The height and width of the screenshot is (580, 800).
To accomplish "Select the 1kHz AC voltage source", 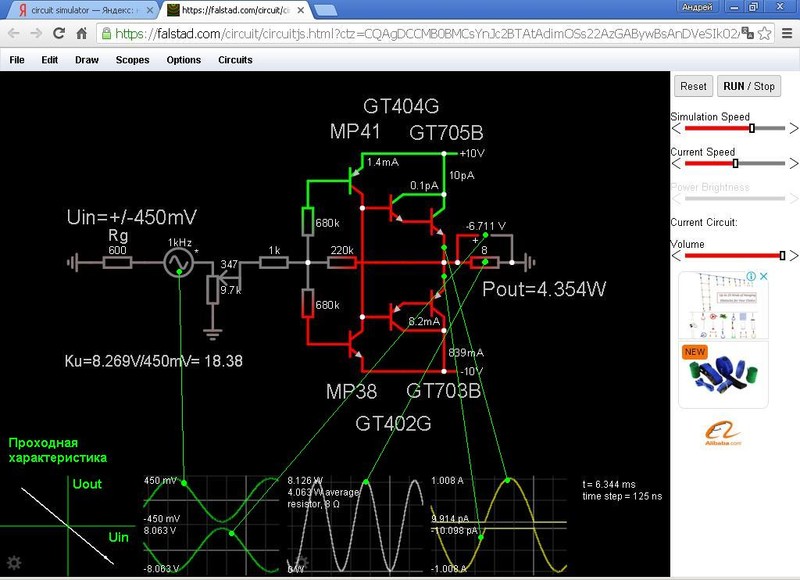I will pyautogui.click(x=179, y=262).
